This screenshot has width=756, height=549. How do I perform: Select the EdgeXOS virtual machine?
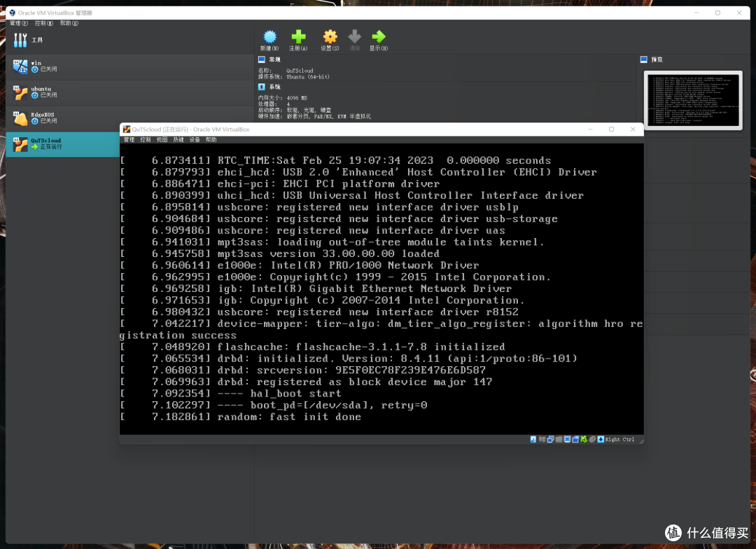point(130,118)
